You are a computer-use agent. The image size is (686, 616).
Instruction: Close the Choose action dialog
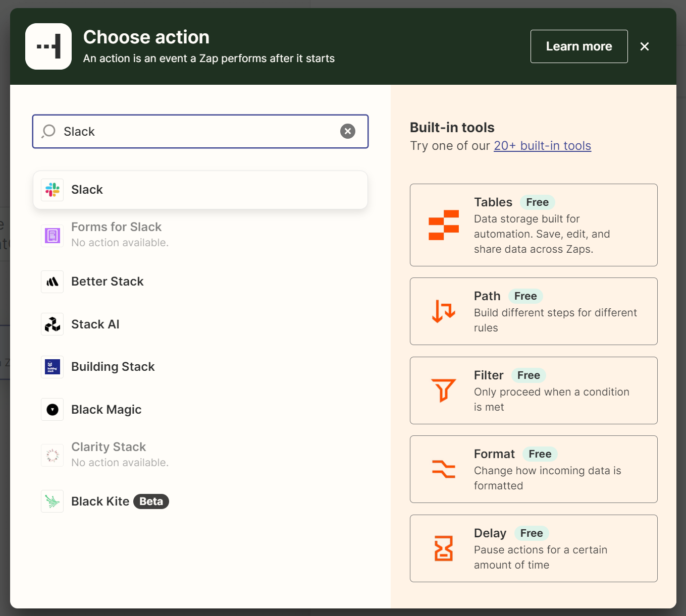(x=645, y=46)
